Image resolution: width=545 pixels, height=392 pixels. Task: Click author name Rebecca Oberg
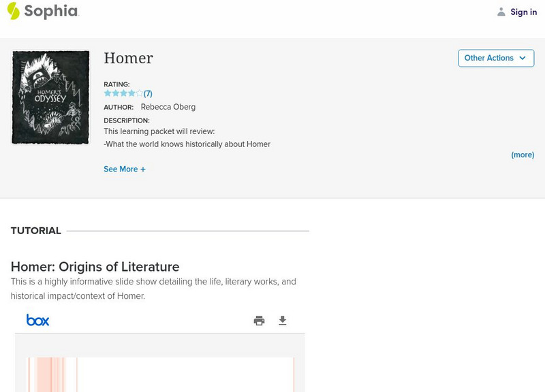click(x=168, y=107)
